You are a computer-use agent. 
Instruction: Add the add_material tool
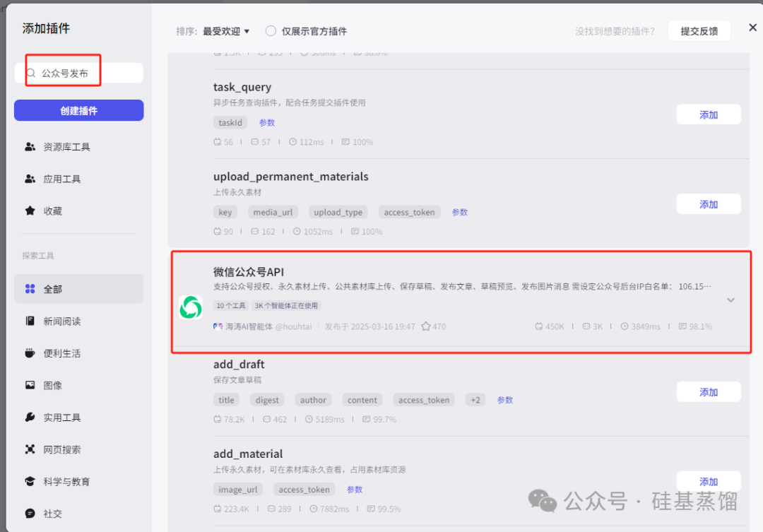pos(709,481)
